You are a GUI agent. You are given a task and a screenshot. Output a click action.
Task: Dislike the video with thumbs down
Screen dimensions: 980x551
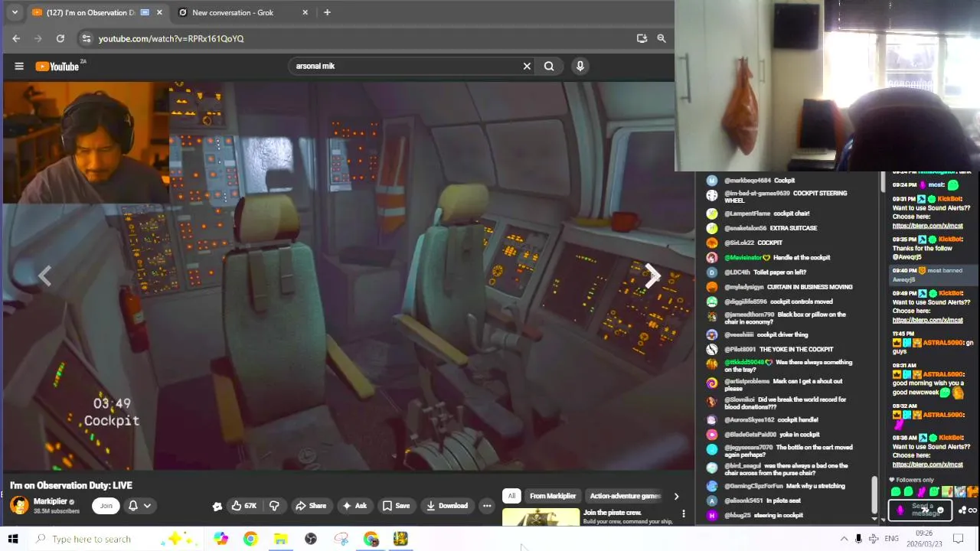(274, 506)
